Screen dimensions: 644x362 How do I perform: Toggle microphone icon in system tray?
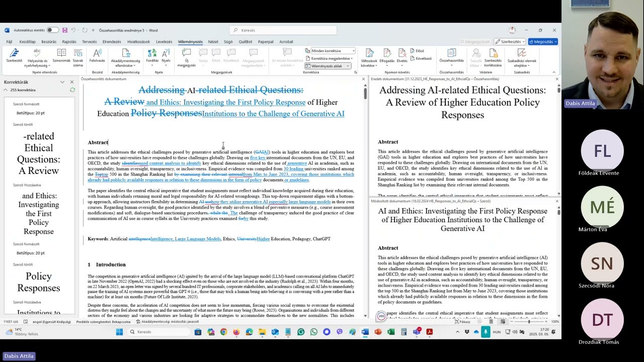(x=486, y=332)
